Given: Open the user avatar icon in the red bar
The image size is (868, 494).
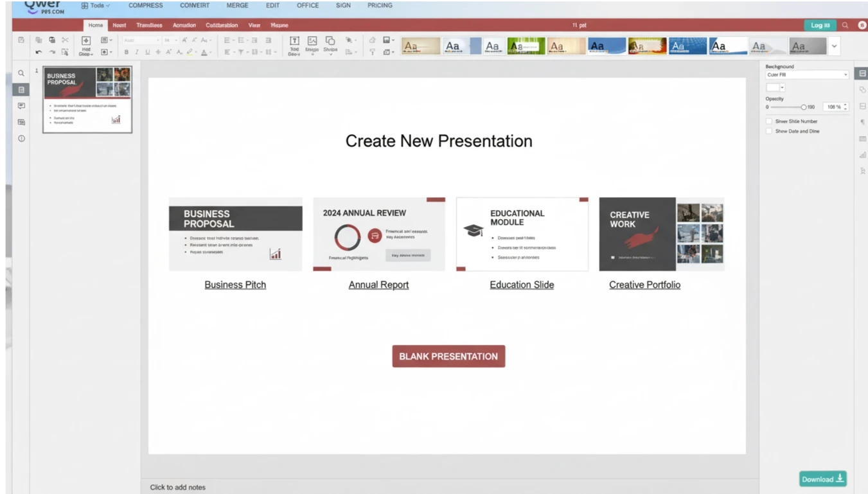Looking at the screenshot, I should (862, 25).
